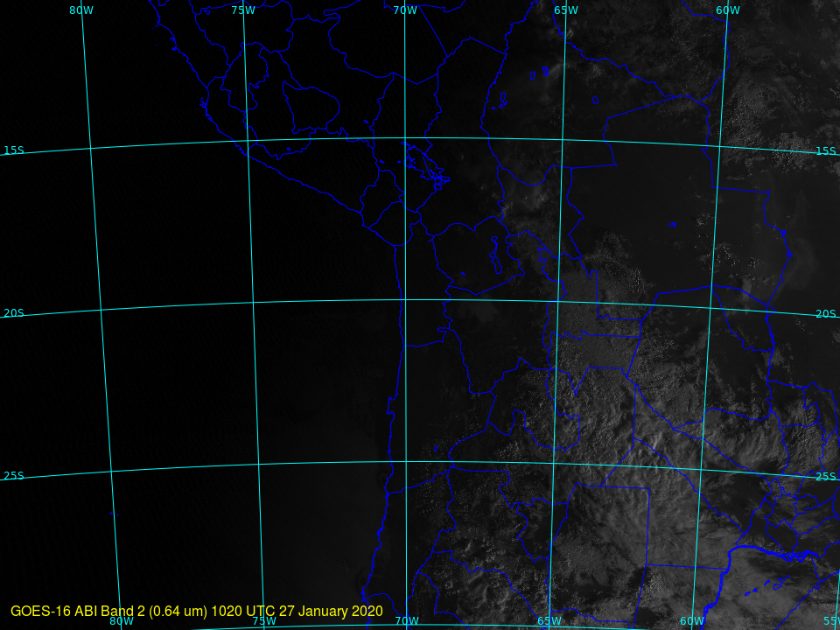Click the 20S latitude label on left edge

pyautogui.click(x=14, y=313)
